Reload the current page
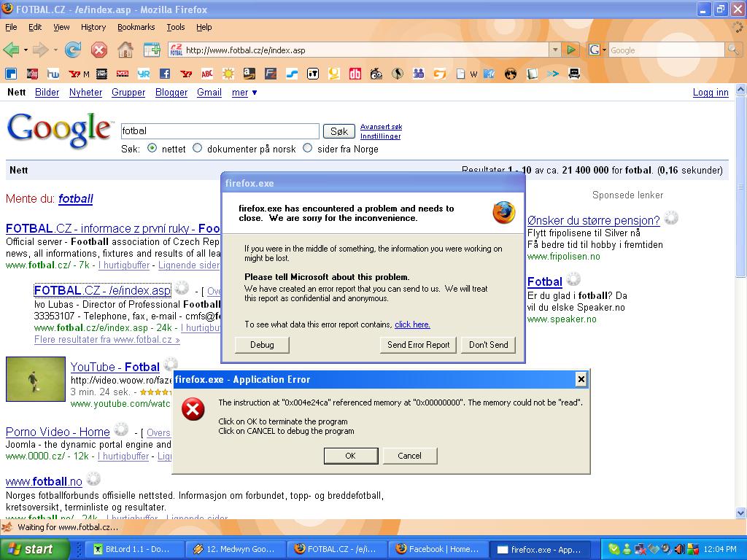Image resolution: width=747 pixels, height=560 pixels. pyautogui.click(x=73, y=50)
